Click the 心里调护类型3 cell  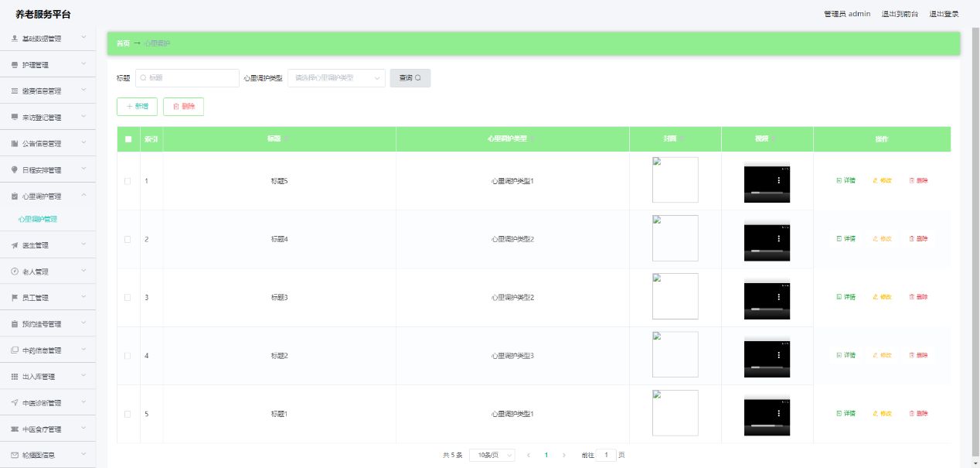512,356
